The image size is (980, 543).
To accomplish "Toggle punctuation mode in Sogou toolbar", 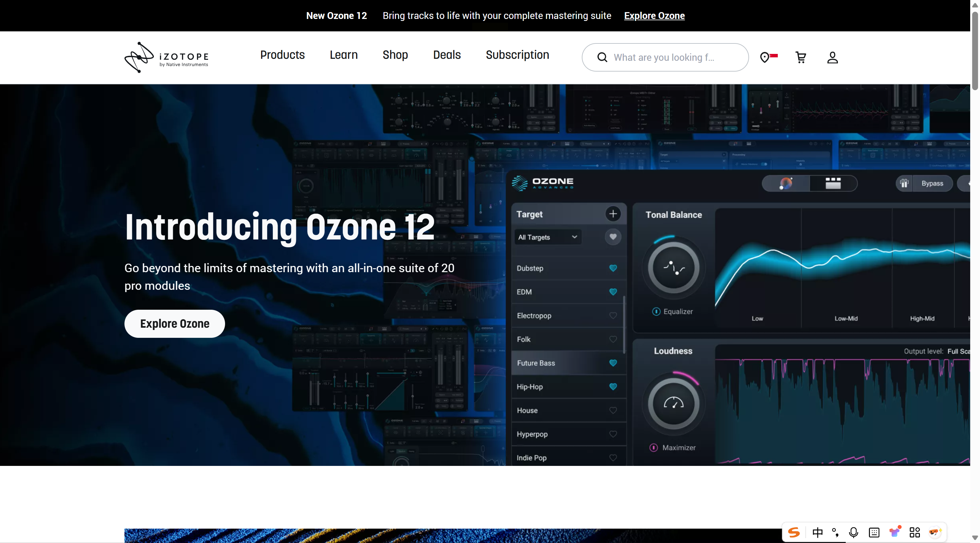I will [x=835, y=532].
